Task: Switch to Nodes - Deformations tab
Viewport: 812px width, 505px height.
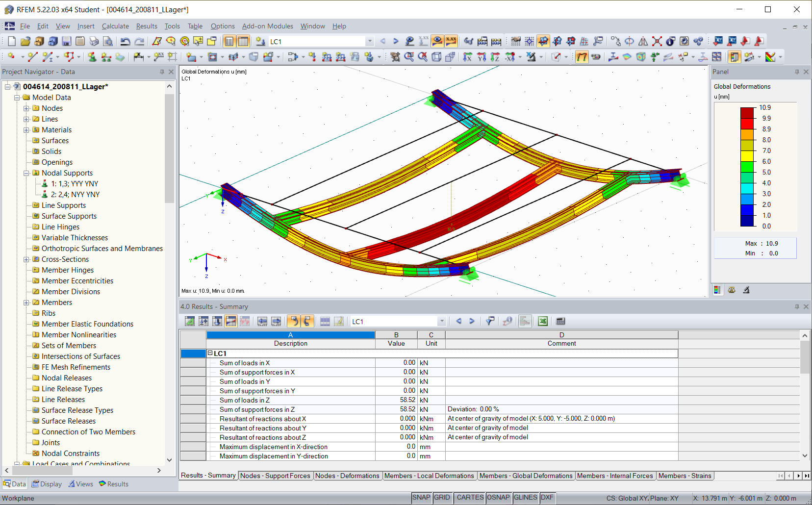Action: [x=347, y=476]
